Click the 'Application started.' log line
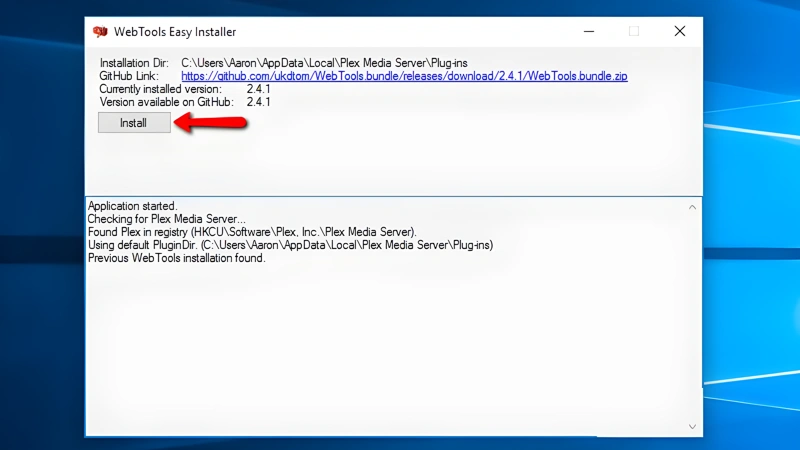Viewport: 800px width, 450px height. tap(133, 206)
